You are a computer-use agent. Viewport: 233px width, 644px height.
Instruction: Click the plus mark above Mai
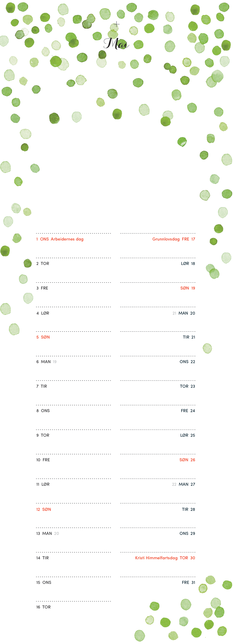116,24
